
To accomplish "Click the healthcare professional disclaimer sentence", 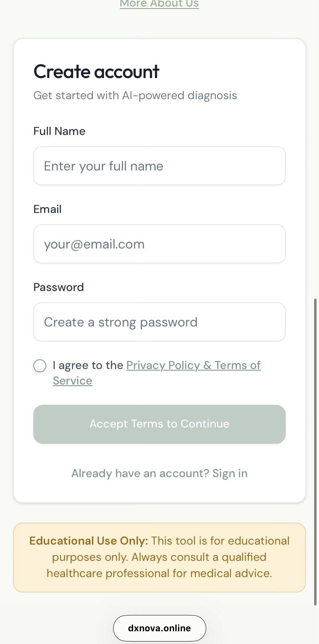I will pyautogui.click(x=159, y=573).
